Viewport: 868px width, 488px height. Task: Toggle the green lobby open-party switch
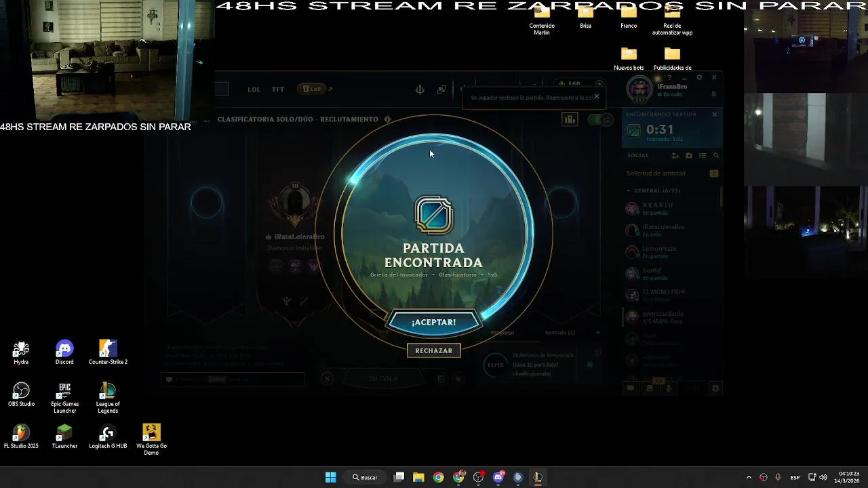click(599, 119)
